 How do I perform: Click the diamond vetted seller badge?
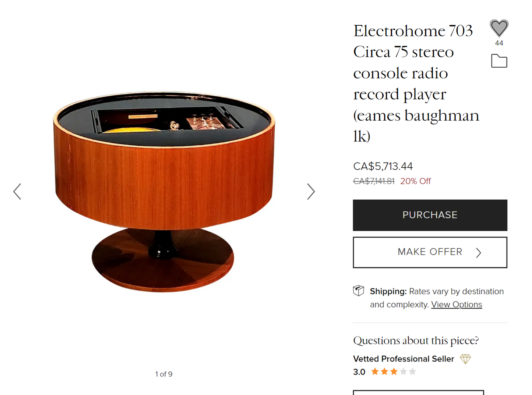pyautogui.click(x=465, y=359)
